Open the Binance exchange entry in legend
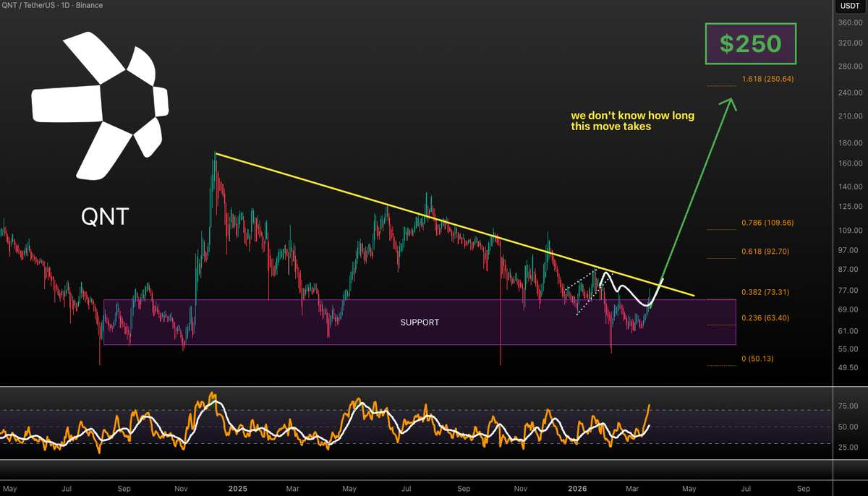 point(90,5)
